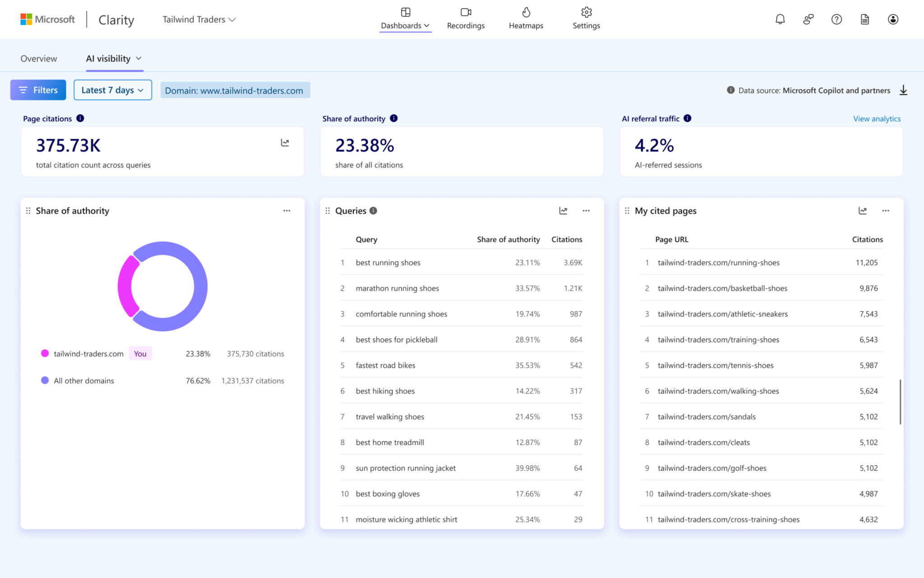Click Page citations info icon
This screenshot has height=578, width=924.
point(80,118)
